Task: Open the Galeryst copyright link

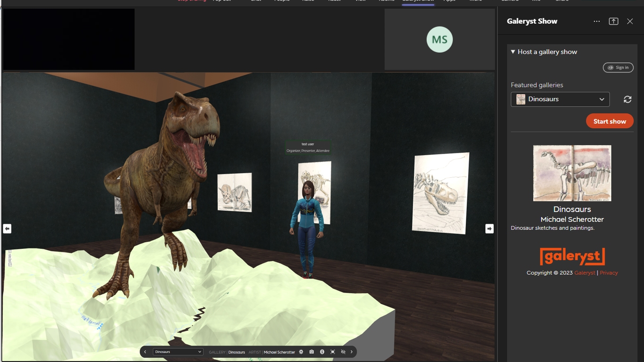Action: coord(585,273)
